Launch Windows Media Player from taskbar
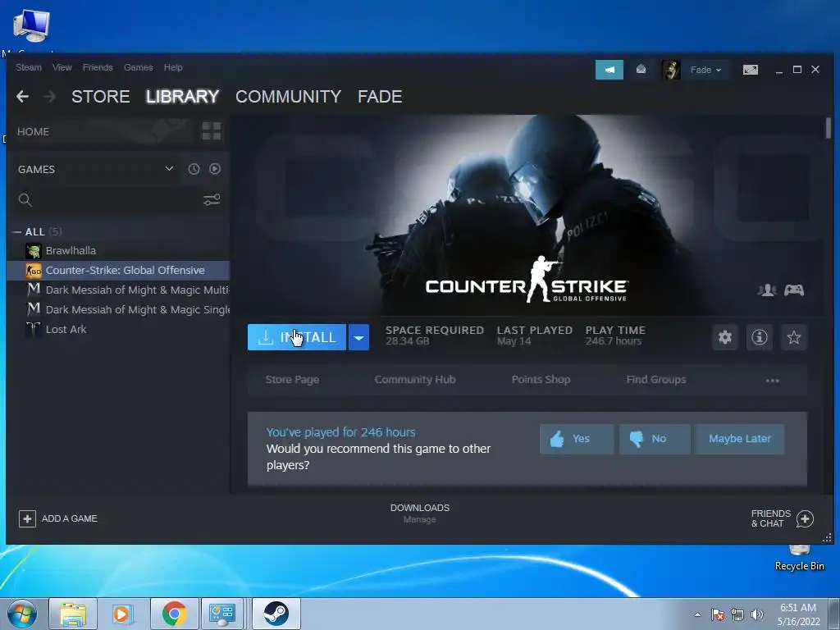Viewport: 840px width, 630px height. pyautogui.click(x=123, y=614)
